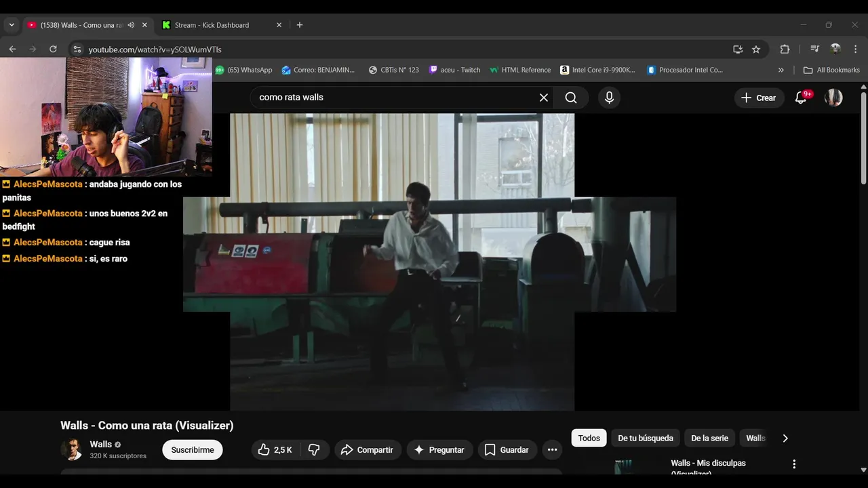The height and width of the screenshot is (488, 868).
Task: Click the webcam overlay of streamer
Action: [x=106, y=117]
